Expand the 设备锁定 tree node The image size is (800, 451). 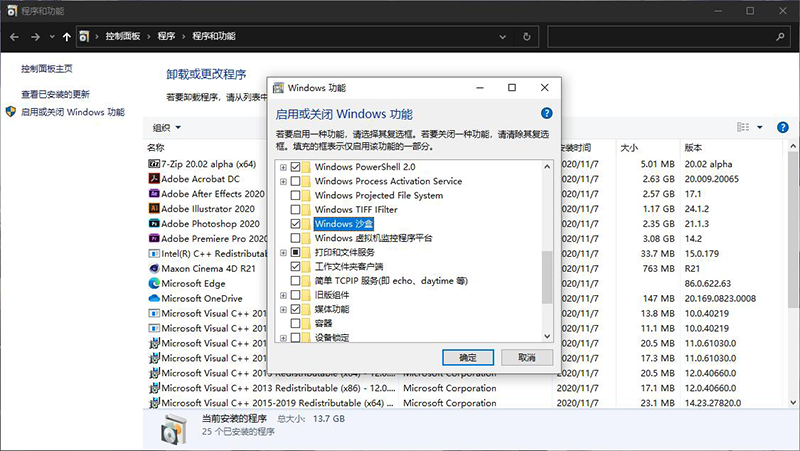tap(283, 338)
